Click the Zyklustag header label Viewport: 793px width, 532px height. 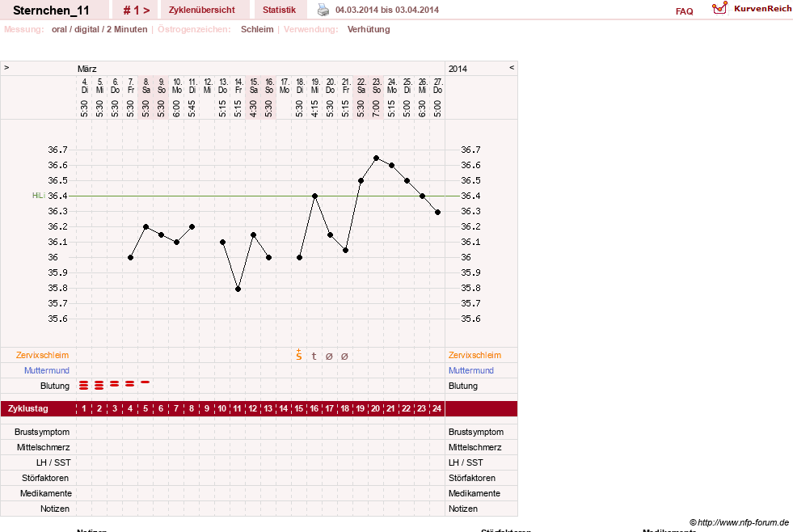[x=27, y=408]
